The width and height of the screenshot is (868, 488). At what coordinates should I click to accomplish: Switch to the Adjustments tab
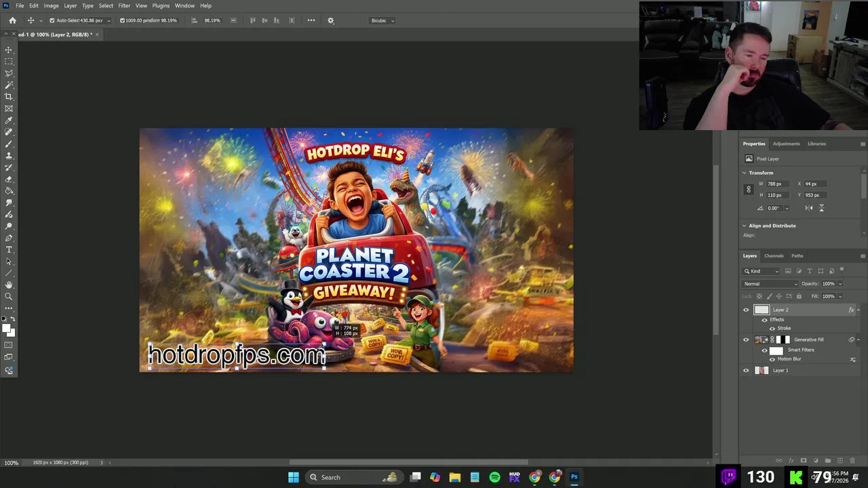click(786, 144)
